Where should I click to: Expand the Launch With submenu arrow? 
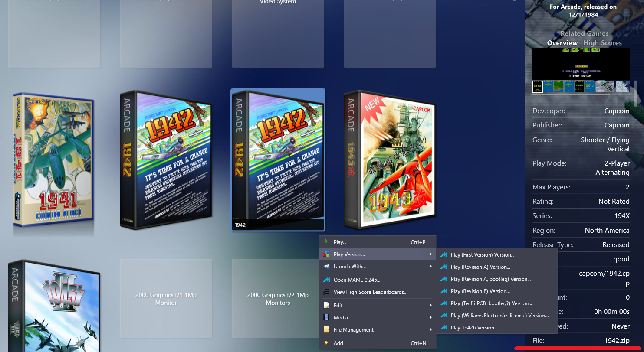pyautogui.click(x=431, y=267)
